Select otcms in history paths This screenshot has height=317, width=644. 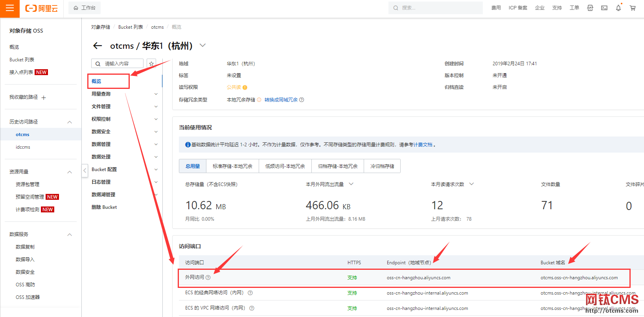click(x=22, y=135)
